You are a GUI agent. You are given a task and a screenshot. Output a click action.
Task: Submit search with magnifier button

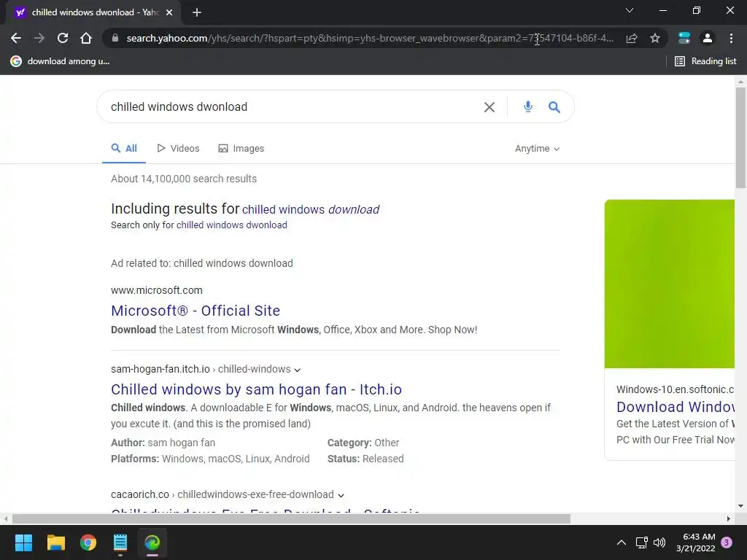click(x=554, y=106)
